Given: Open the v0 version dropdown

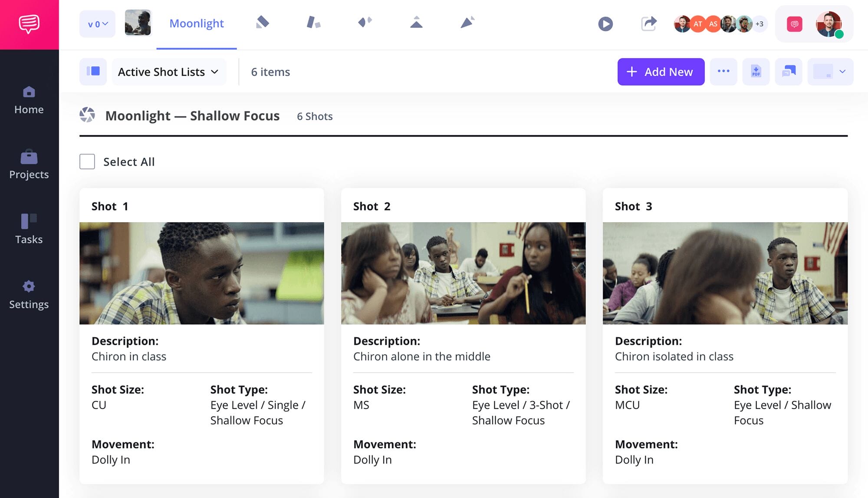Looking at the screenshot, I should [98, 24].
